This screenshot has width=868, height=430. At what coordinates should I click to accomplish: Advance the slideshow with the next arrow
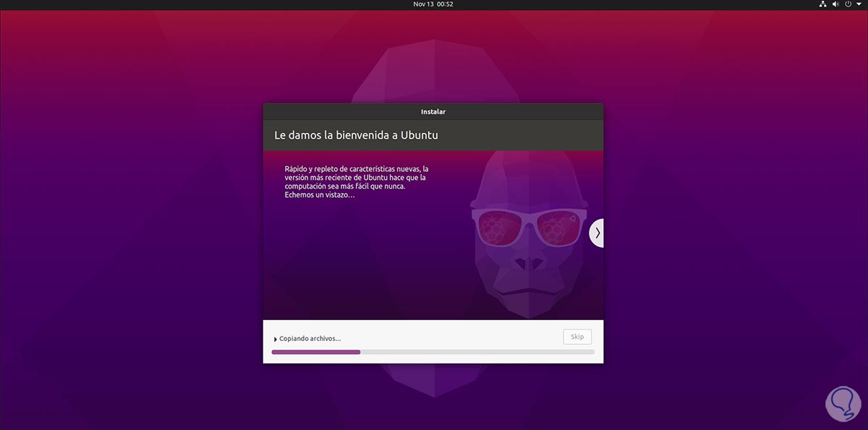tap(597, 233)
